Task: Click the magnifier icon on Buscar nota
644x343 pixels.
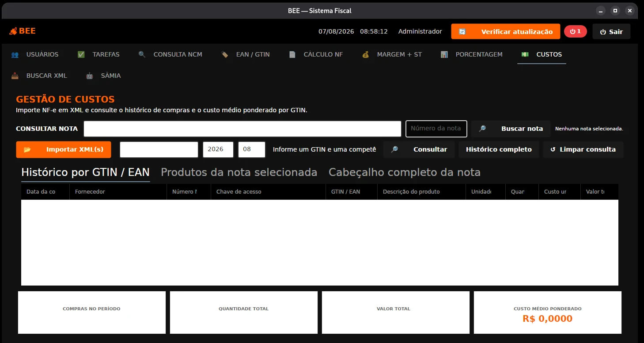Action: click(482, 129)
